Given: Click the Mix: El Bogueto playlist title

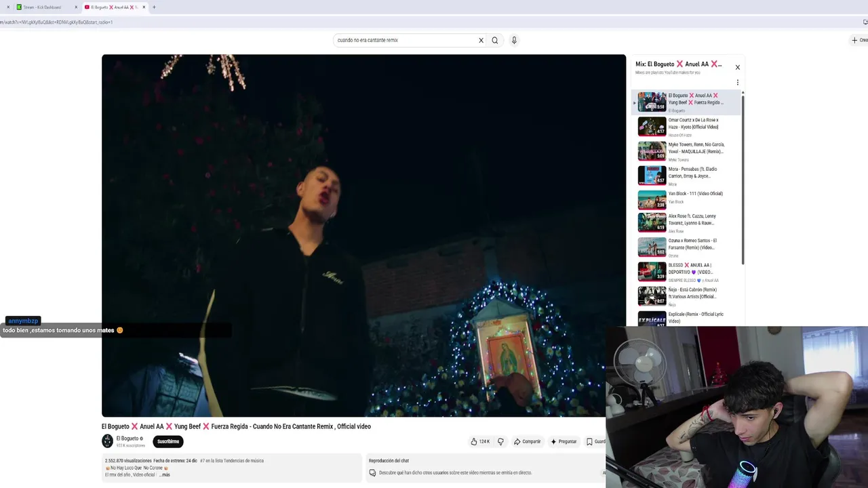Looking at the screenshot, I should coord(678,64).
